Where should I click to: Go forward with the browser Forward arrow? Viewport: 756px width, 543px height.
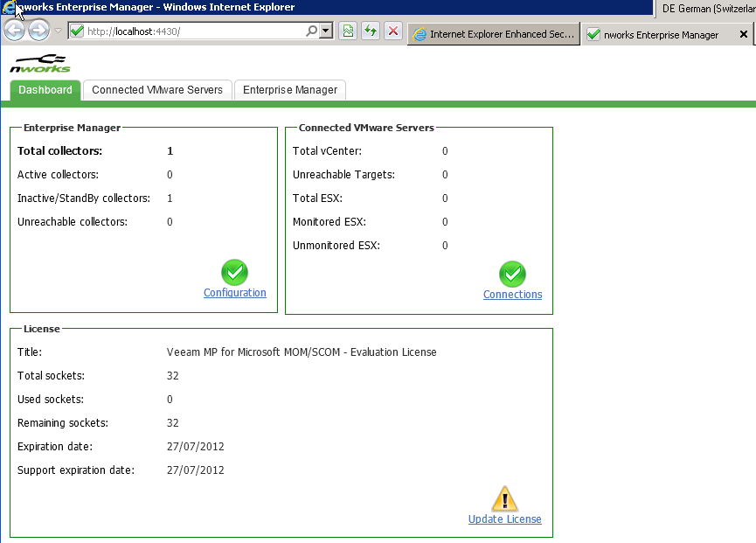(38, 31)
